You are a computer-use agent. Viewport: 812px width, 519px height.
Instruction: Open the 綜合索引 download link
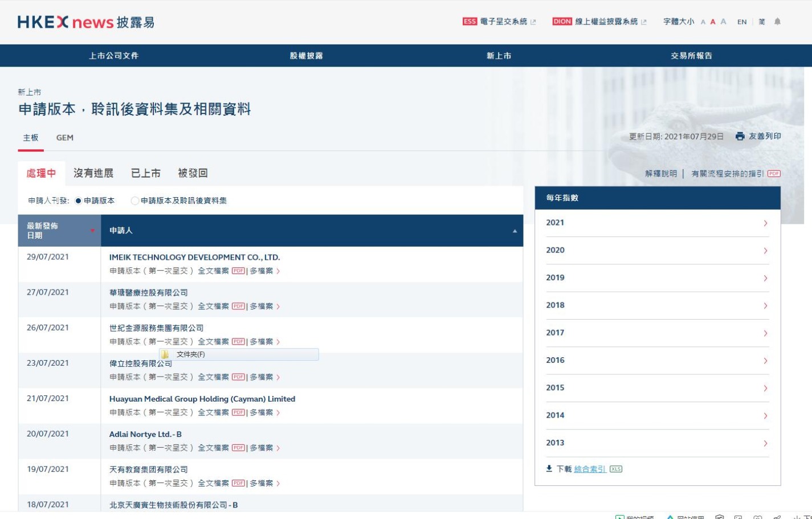pos(589,469)
